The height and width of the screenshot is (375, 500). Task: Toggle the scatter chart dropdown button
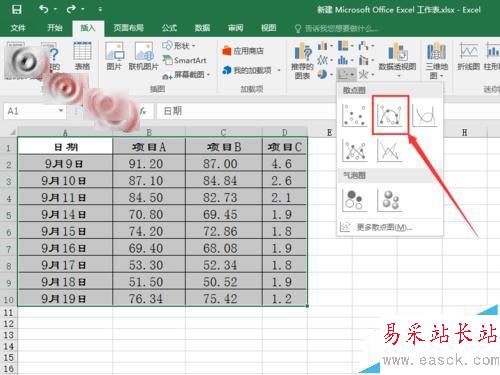pyautogui.click(x=346, y=74)
